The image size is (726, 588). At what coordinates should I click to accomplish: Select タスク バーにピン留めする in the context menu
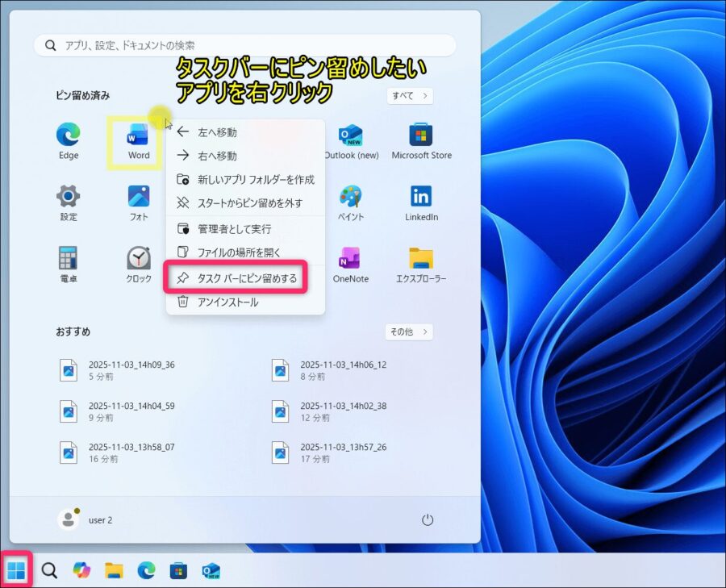point(242,277)
